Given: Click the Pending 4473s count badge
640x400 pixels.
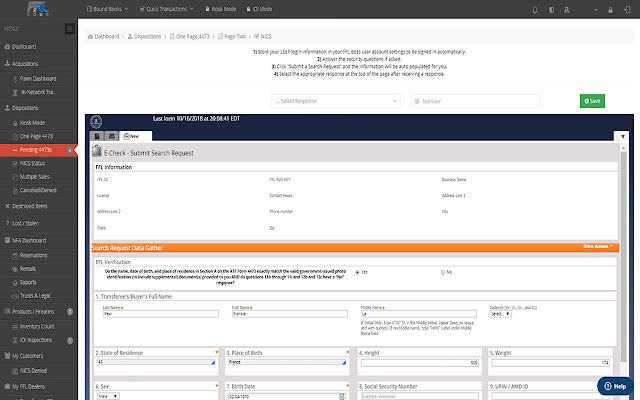Looking at the screenshot, I should 70,150.
